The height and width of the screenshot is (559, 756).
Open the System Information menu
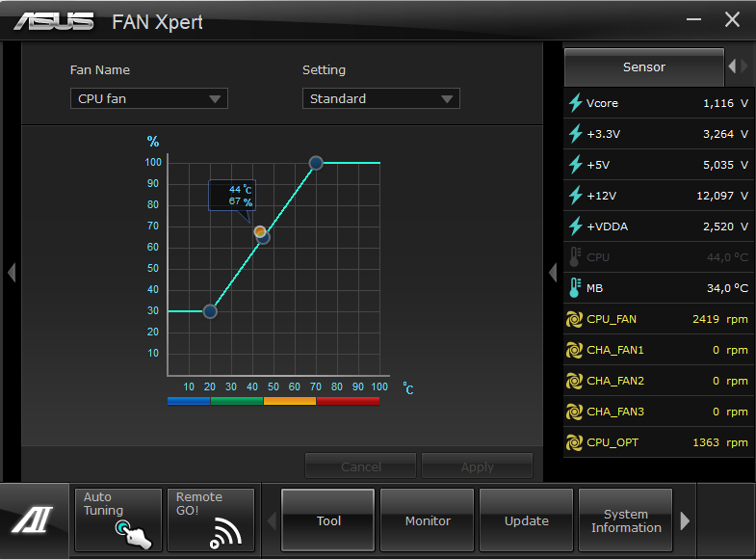625,519
